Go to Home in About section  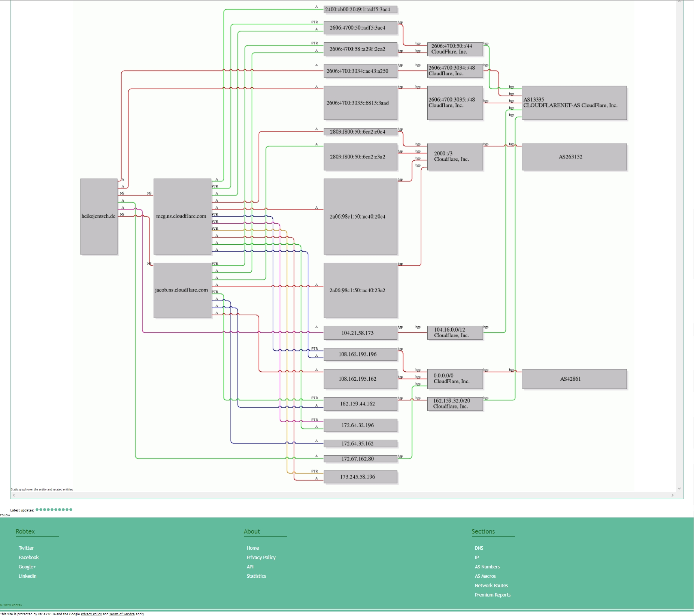pos(253,548)
